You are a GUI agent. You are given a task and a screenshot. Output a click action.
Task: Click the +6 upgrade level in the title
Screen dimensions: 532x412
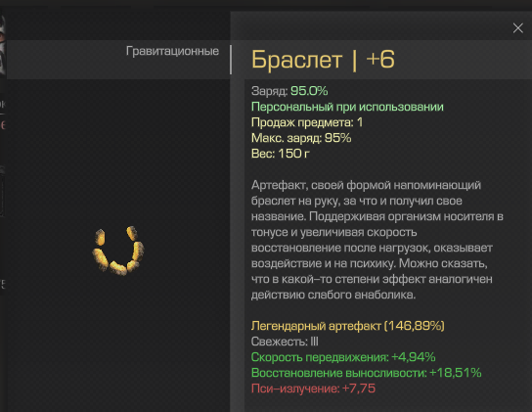(380, 60)
